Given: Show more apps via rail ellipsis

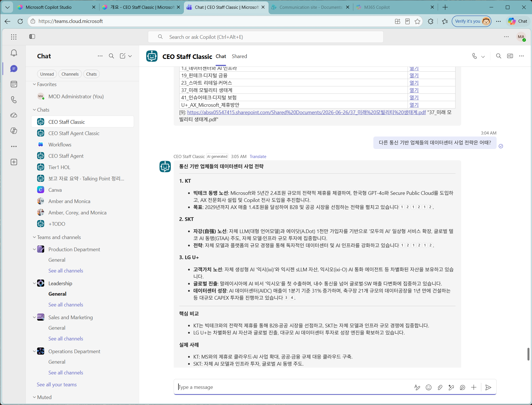Looking at the screenshot, I should click(x=14, y=146).
